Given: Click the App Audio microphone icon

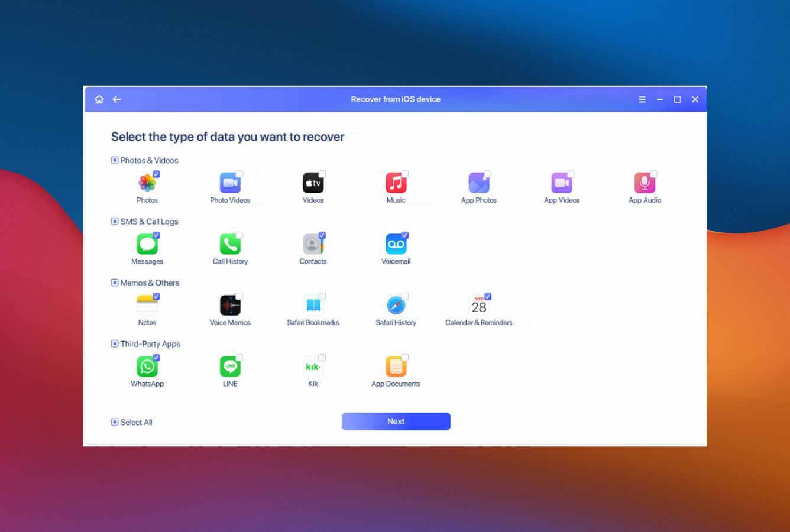Looking at the screenshot, I should coord(645,183).
